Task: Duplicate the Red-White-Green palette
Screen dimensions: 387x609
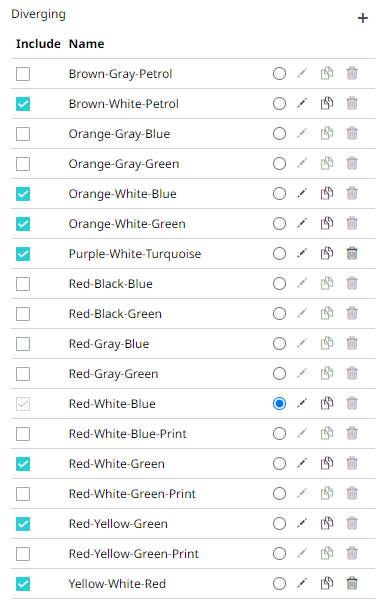Action: [x=327, y=463]
